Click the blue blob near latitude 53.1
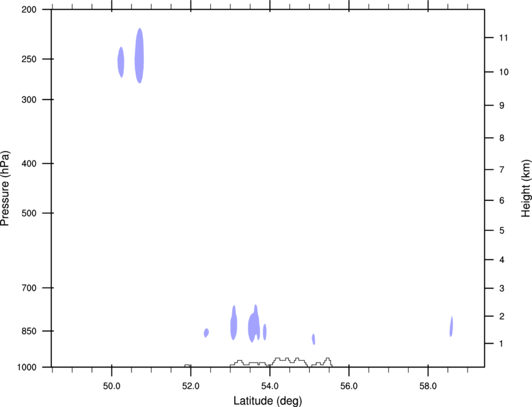Screen dimensions: 532x407 (233, 324)
